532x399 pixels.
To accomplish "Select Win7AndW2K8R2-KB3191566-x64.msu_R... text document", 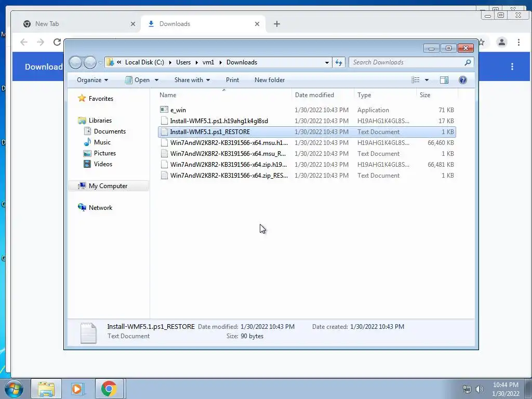I will pyautogui.click(x=307, y=154).
